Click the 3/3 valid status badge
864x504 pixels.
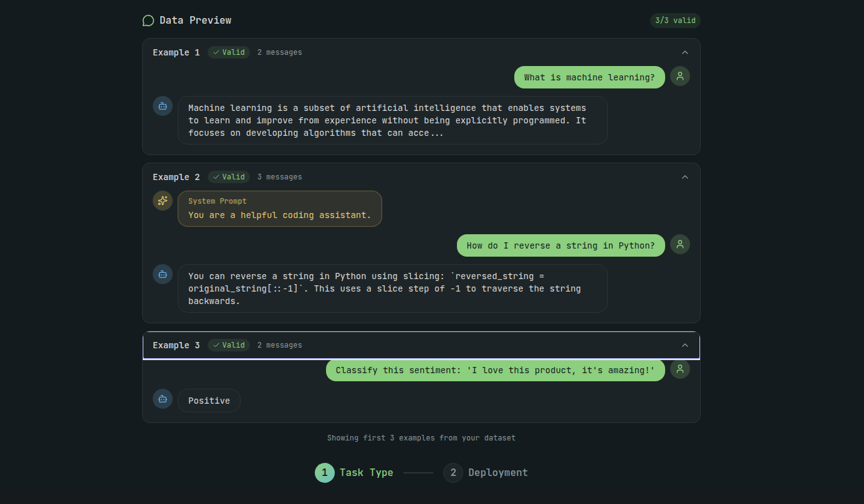(x=675, y=21)
